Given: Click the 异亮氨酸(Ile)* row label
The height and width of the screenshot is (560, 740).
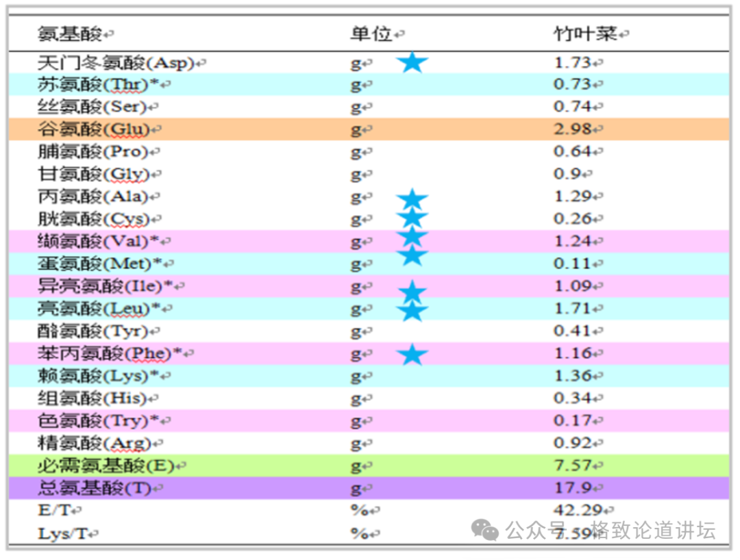Looking at the screenshot, I should click(x=106, y=286).
